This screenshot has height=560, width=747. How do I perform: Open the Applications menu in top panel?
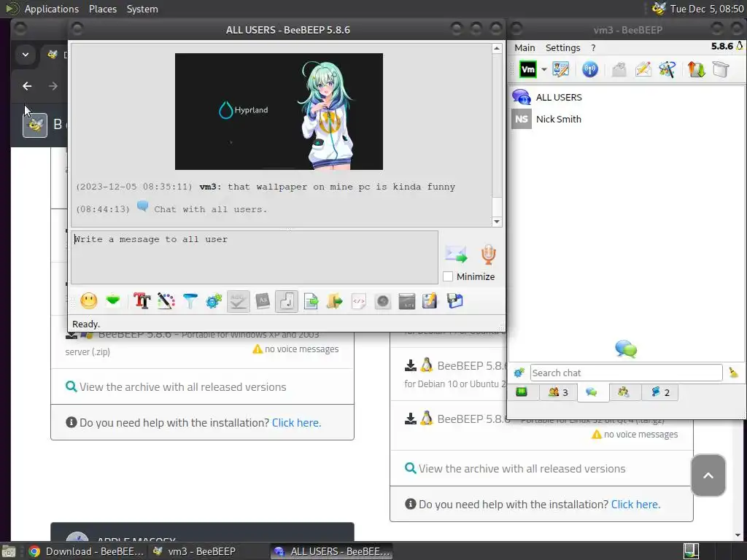click(52, 9)
